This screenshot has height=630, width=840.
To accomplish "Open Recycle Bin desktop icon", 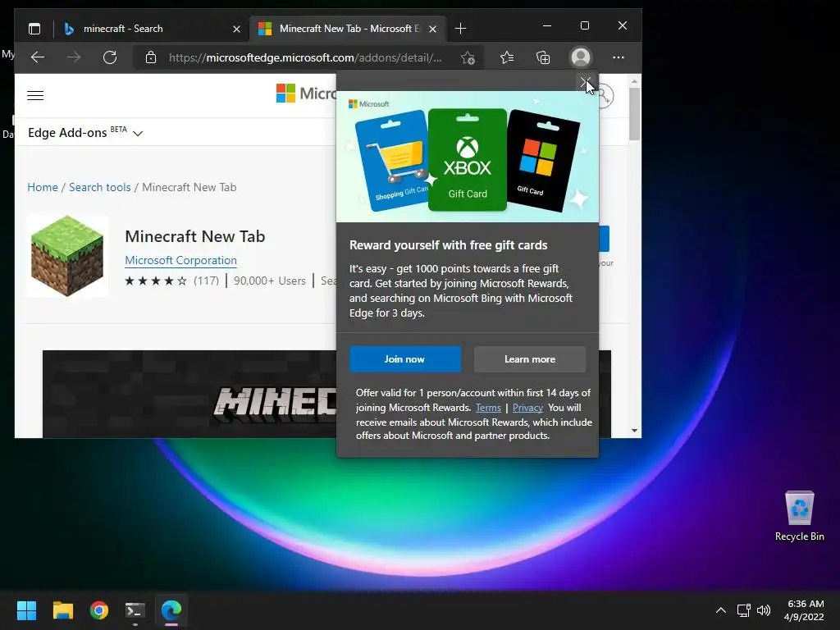I will coord(799,515).
